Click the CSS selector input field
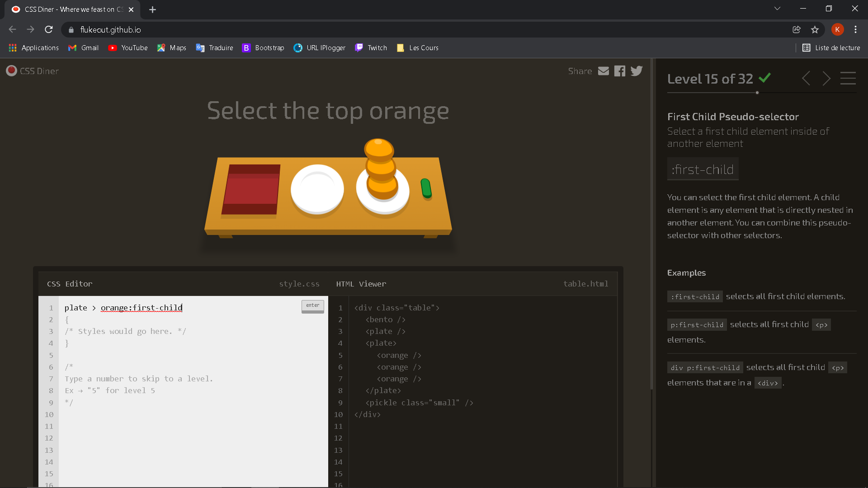This screenshot has height=488, width=868. 181,308
